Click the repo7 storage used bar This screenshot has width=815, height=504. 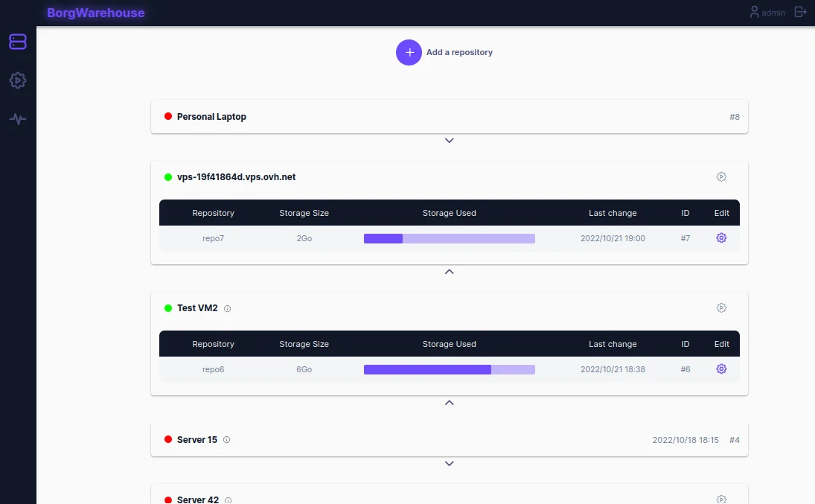click(x=449, y=238)
